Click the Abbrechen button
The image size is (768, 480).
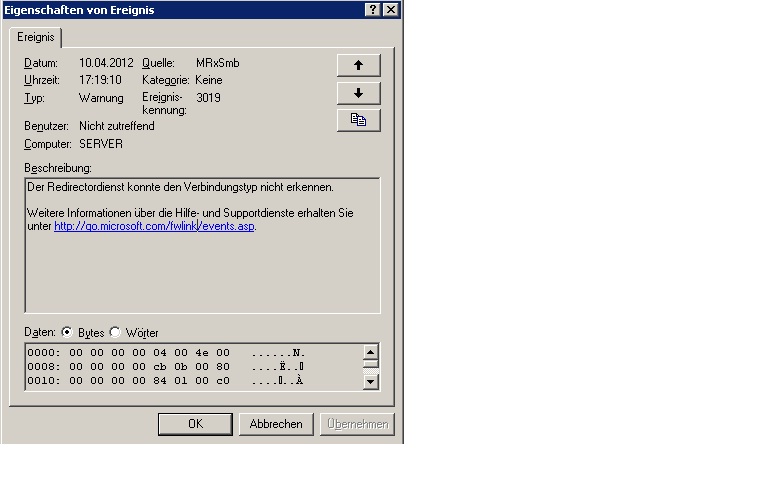(x=276, y=424)
